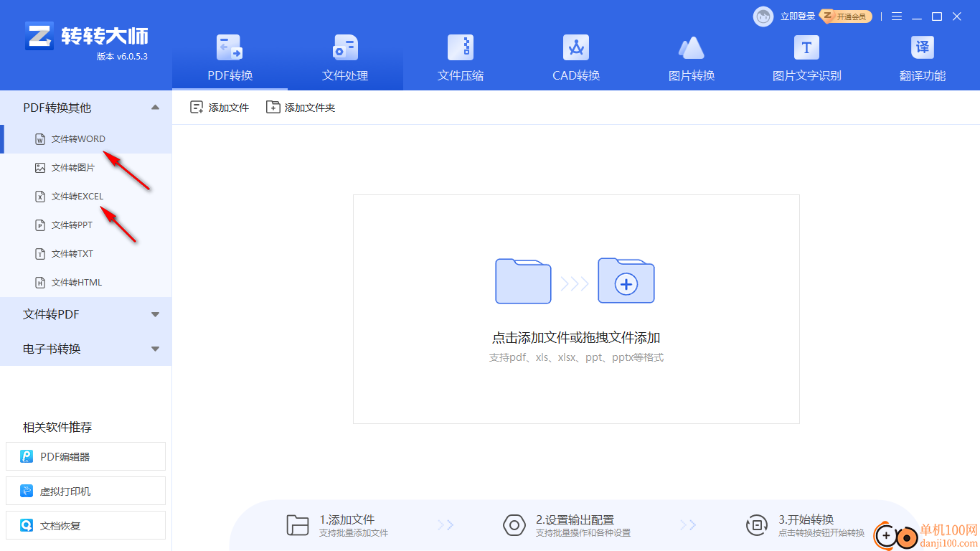
Task: Click the source folder icon in drop area
Action: (523, 281)
